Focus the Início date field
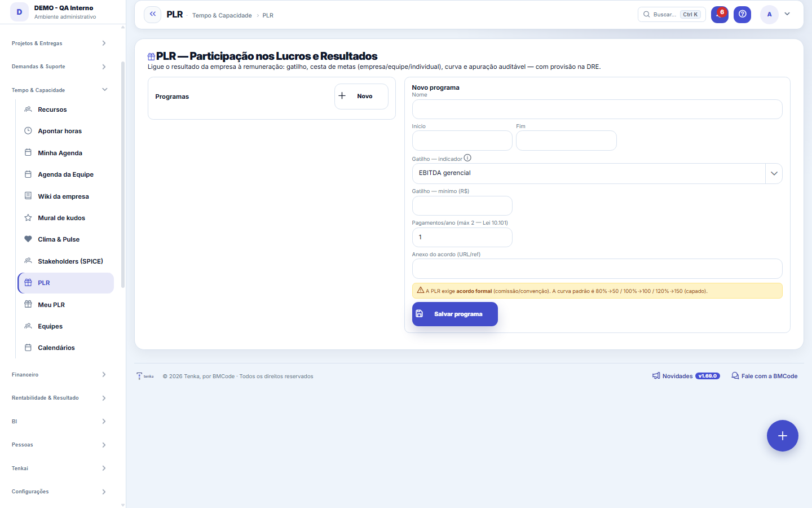The width and height of the screenshot is (812, 508). [462, 141]
